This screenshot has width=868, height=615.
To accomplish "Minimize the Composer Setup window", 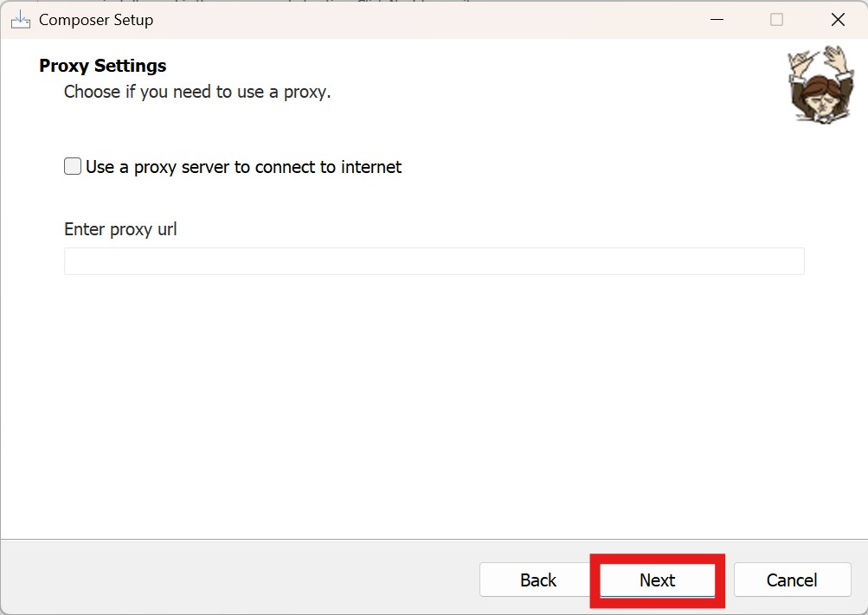I will [x=716, y=20].
